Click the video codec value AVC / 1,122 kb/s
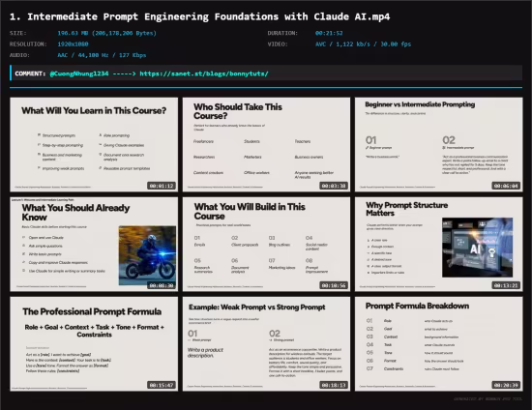The height and width of the screenshot is (410, 532). pyautogui.click(x=363, y=44)
